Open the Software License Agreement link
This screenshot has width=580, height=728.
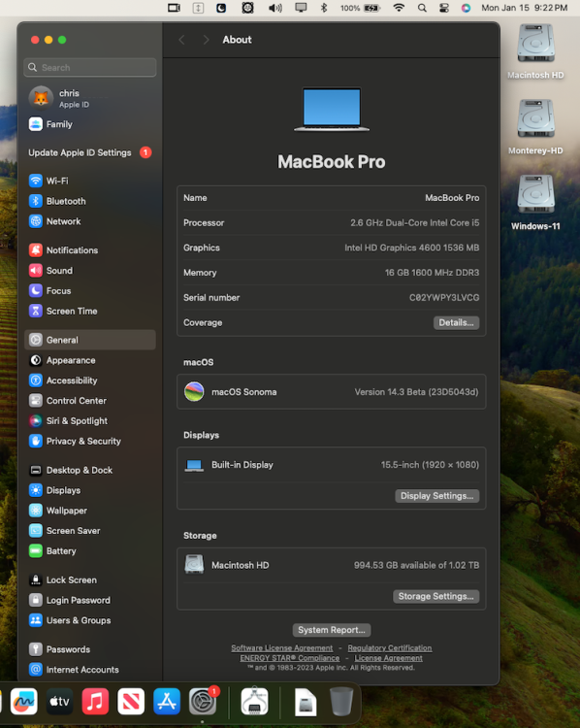282,648
